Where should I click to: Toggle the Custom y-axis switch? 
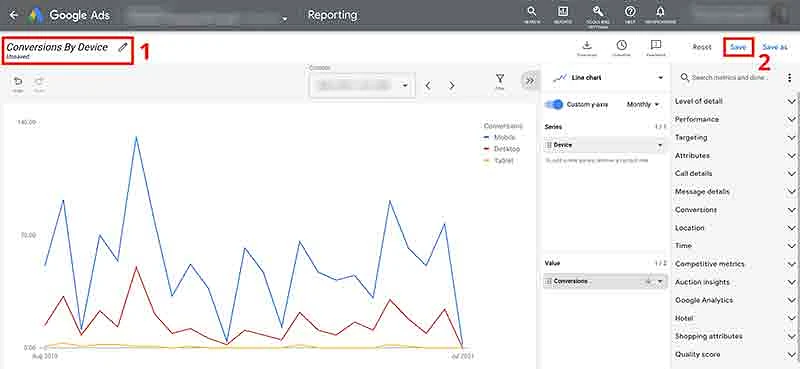554,104
